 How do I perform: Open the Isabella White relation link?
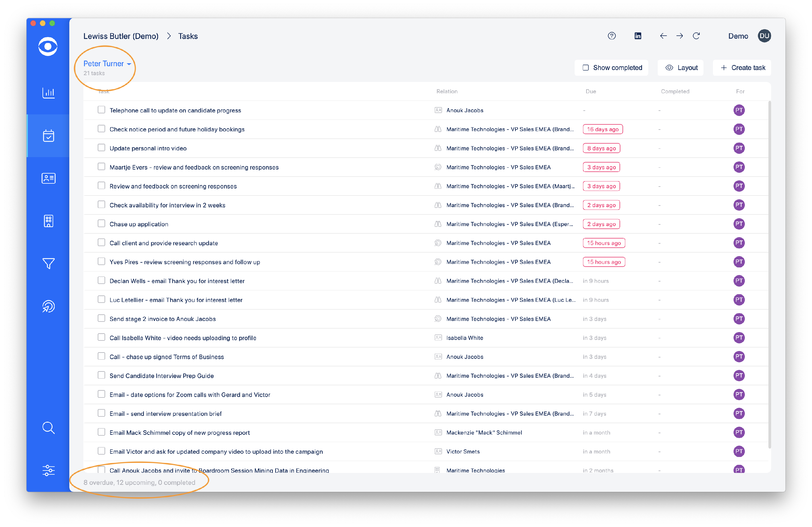point(464,338)
